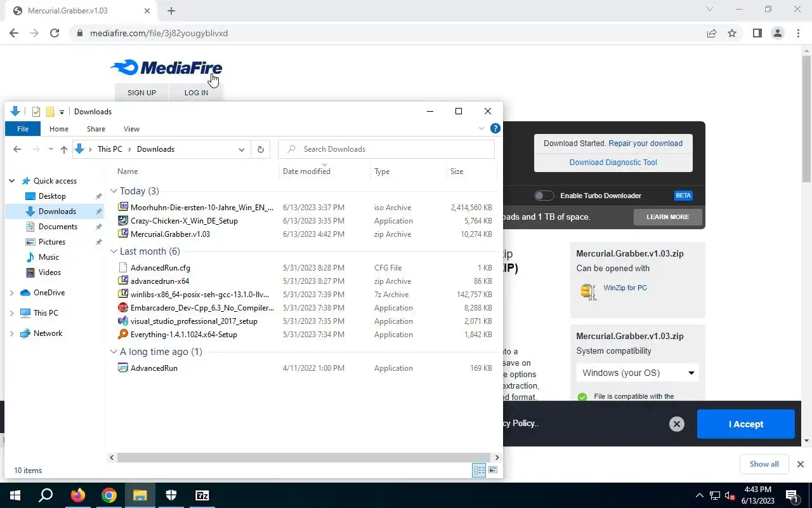The height and width of the screenshot is (508, 812).
Task: Open Chrome three-dot menu
Action: (x=798, y=33)
